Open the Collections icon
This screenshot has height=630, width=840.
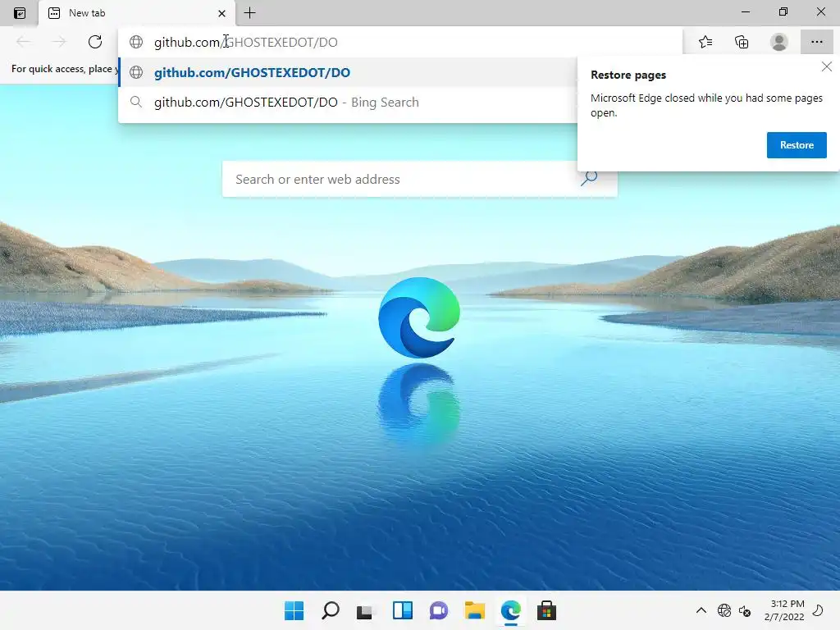742,42
